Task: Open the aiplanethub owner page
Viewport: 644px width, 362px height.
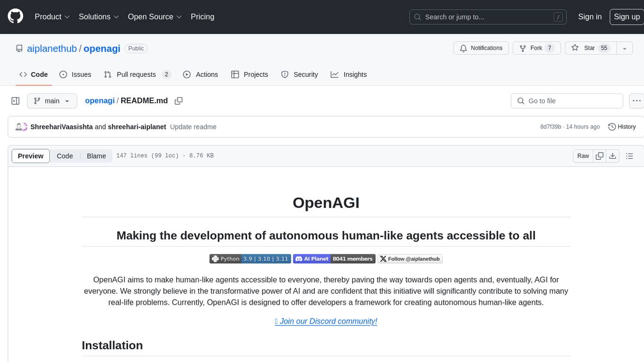Action: 52,48
